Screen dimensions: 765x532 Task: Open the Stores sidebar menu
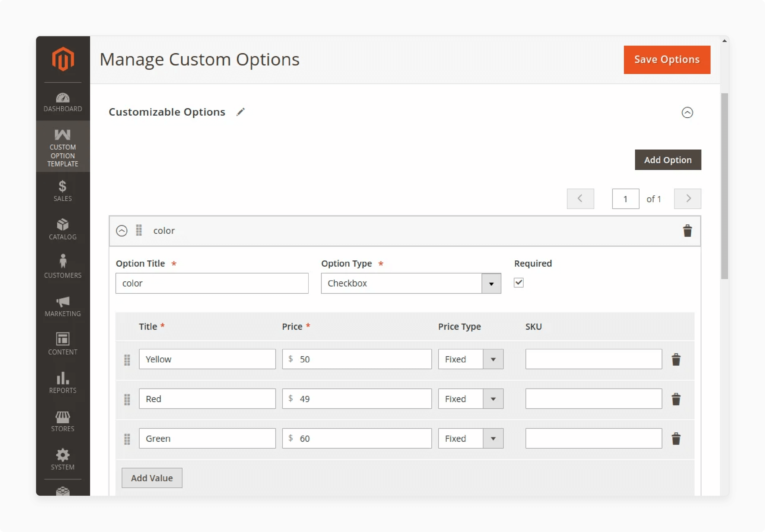(63, 422)
